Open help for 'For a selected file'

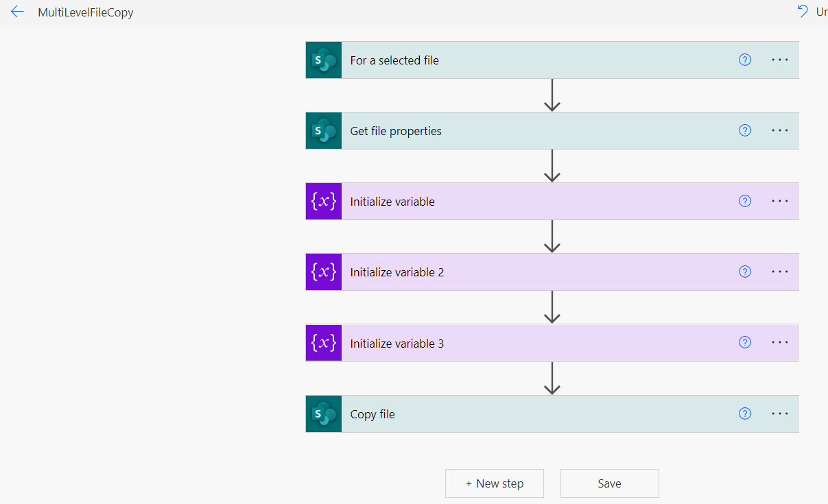(745, 60)
